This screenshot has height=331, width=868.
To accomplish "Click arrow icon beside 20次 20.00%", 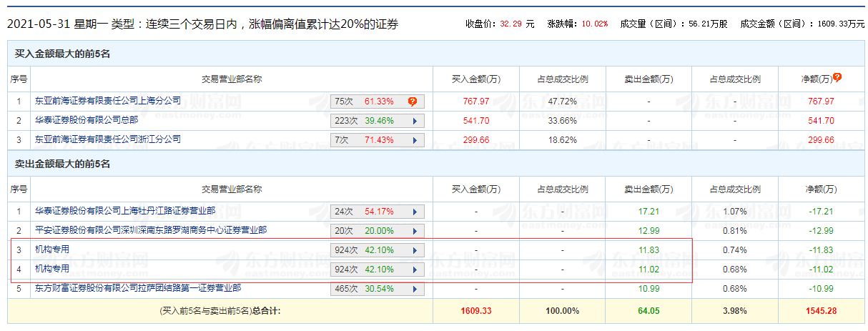I will click(415, 231).
